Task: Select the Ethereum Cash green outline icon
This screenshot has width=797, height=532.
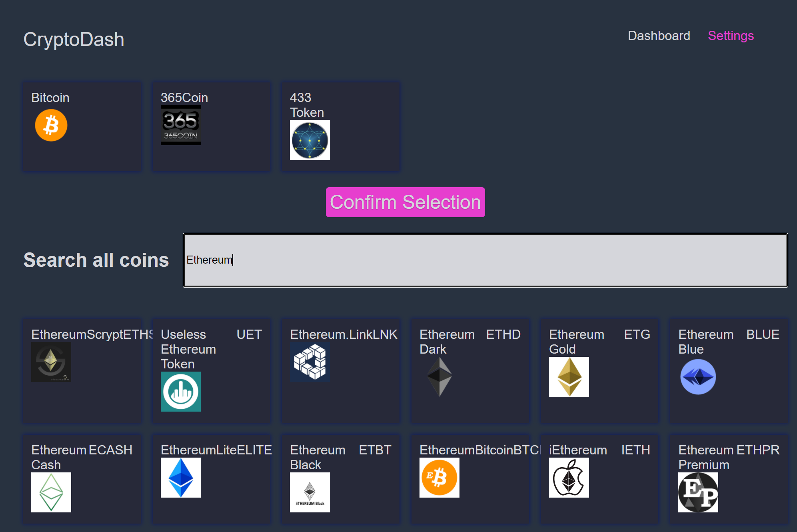Action: pos(51,492)
